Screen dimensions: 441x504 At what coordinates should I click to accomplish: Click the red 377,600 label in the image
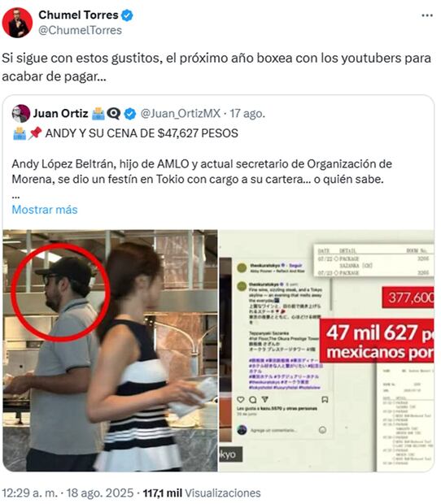[408, 298]
